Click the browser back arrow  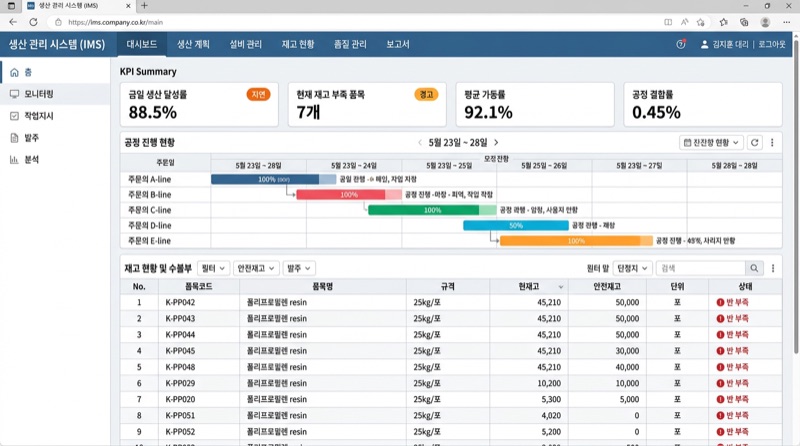(13, 22)
